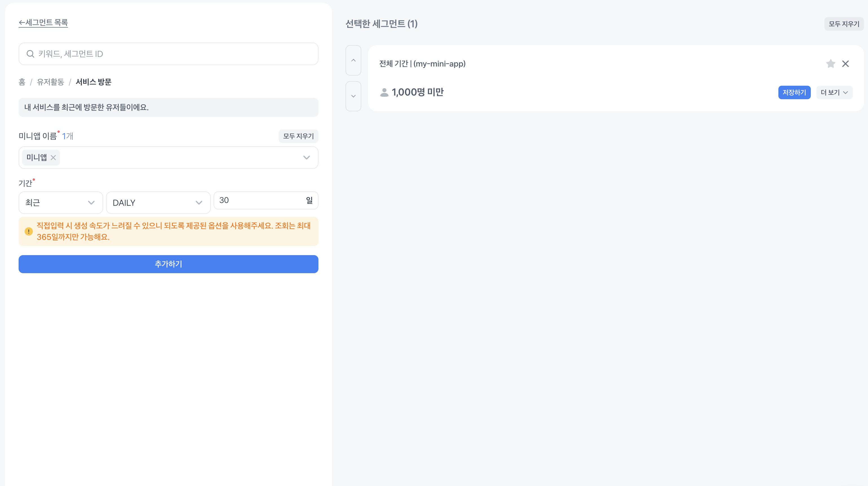Open the 미니앱 이름 dropdown
Viewport: 868px width, 486px height.
306,157
